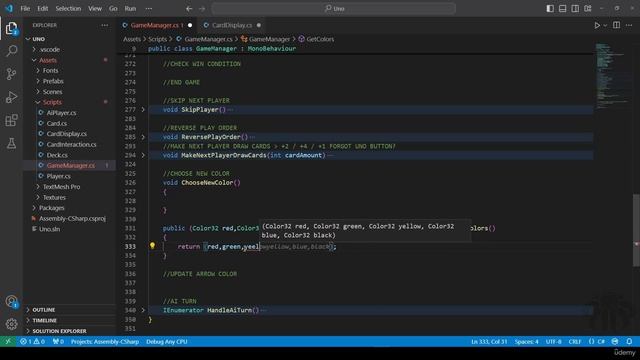This screenshot has height=360, width=640.
Task: Click the VS Code logo icon
Action: pos(9,8)
